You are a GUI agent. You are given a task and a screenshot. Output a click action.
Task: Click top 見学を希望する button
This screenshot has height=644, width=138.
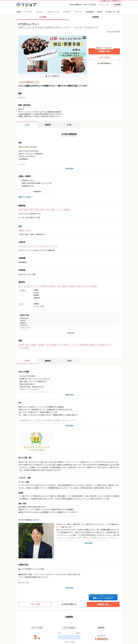pos(104,64)
